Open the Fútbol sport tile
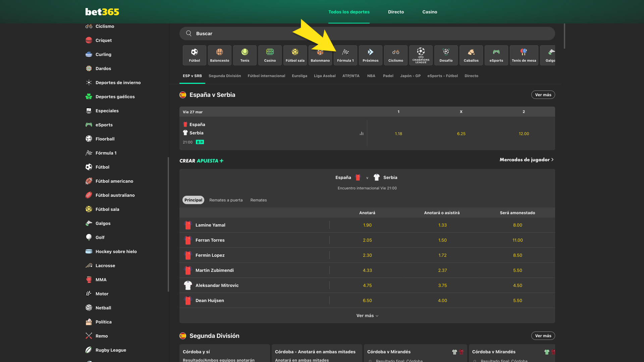The image size is (644, 362). 194,55
